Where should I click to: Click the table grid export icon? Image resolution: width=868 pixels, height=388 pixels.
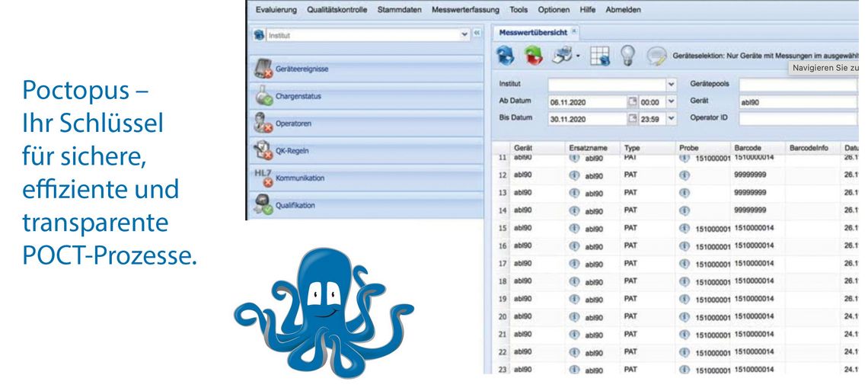click(x=599, y=56)
